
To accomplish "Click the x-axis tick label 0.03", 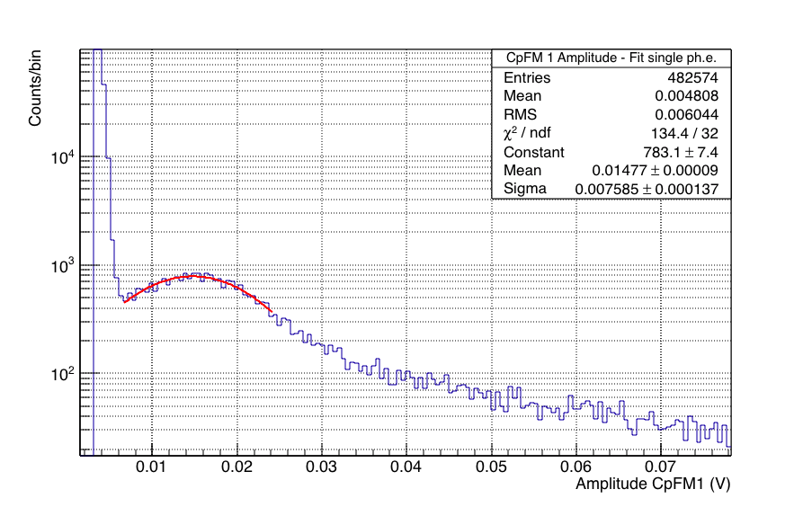I will point(321,467).
